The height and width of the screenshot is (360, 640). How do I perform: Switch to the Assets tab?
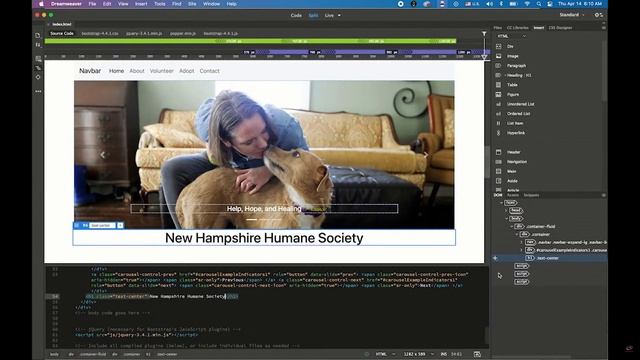[x=513, y=195]
